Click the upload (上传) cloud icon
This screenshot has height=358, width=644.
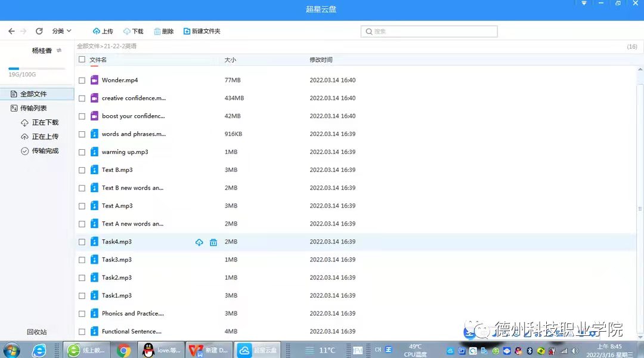[97, 31]
